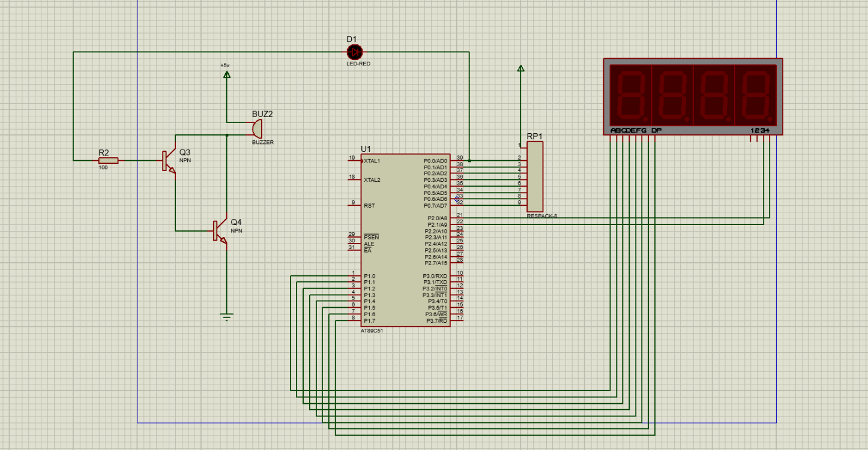Select the Q3 NPN transistor symbol

coord(169,161)
